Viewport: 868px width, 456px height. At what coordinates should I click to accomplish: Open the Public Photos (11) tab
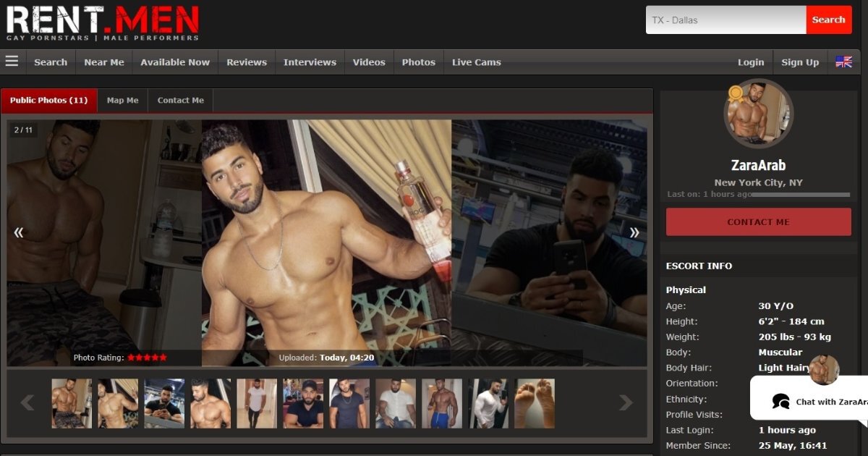pyautogui.click(x=48, y=101)
